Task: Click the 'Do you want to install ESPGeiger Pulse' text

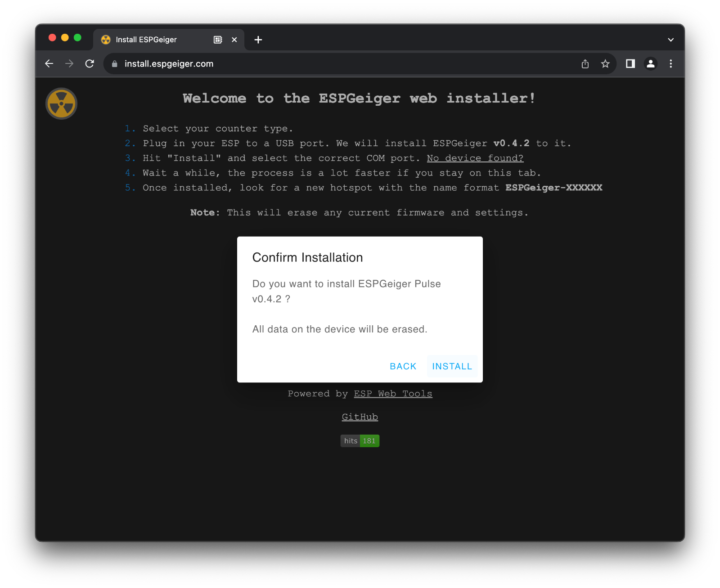Action: coord(346,284)
